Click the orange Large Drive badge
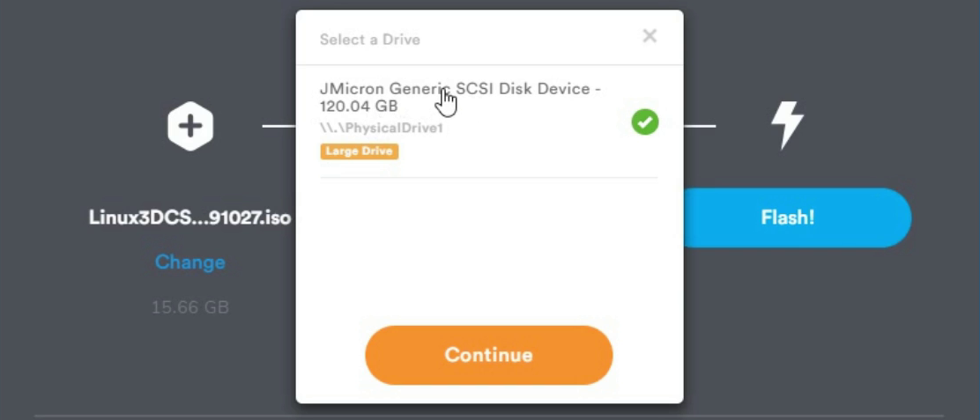This screenshot has width=980, height=420. click(x=360, y=151)
